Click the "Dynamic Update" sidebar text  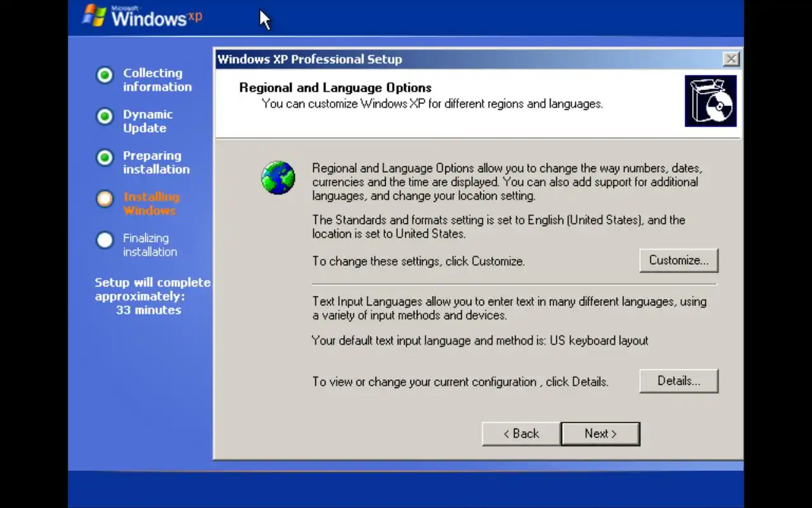pyautogui.click(x=147, y=121)
